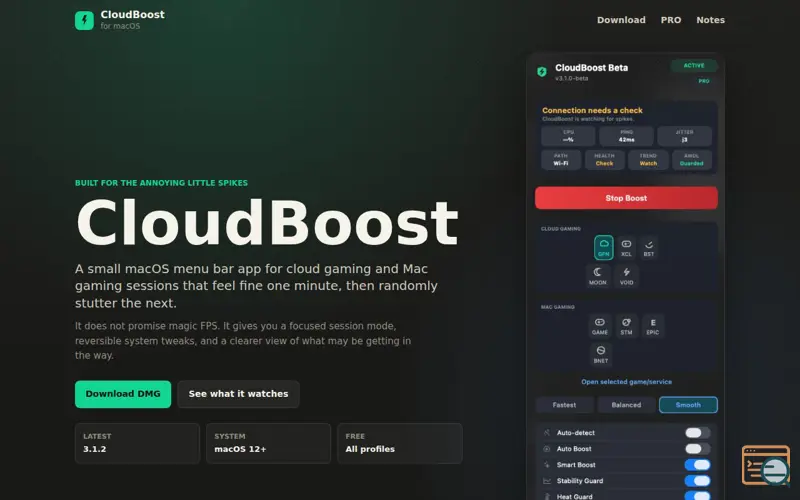Image resolution: width=800 pixels, height=500 pixels.
Task: Select the XCL cloud gaming icon
Action: pos(626,247)
